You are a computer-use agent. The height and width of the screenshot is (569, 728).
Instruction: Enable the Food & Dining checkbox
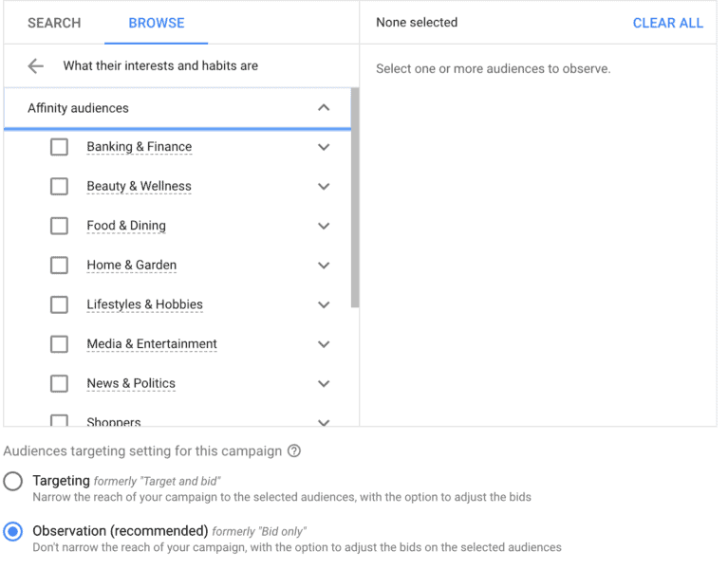59,226
